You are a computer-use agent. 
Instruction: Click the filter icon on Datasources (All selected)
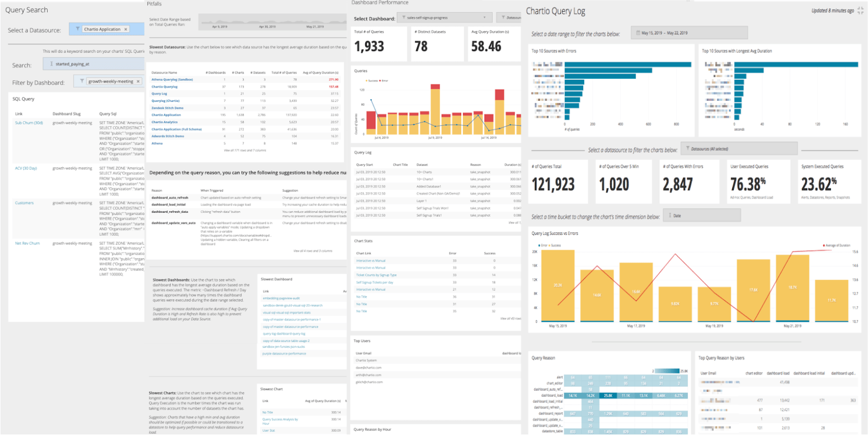(687, 147)
